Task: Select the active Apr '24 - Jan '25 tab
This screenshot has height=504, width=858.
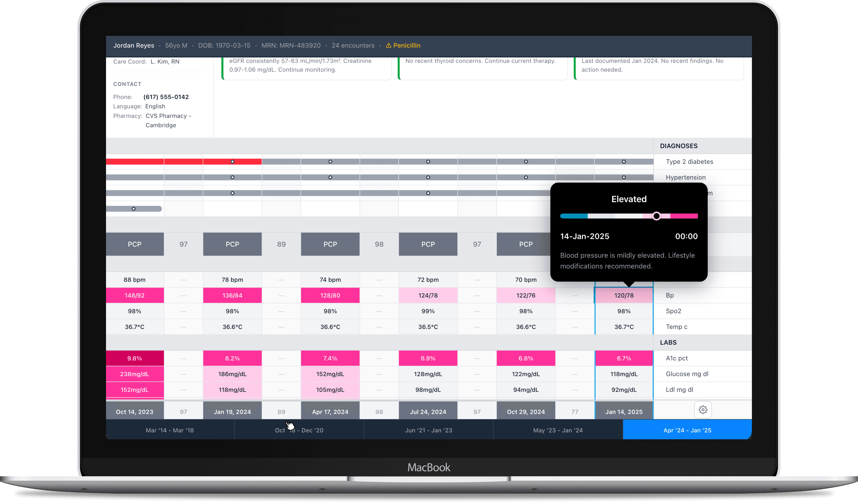Action: 687,430
